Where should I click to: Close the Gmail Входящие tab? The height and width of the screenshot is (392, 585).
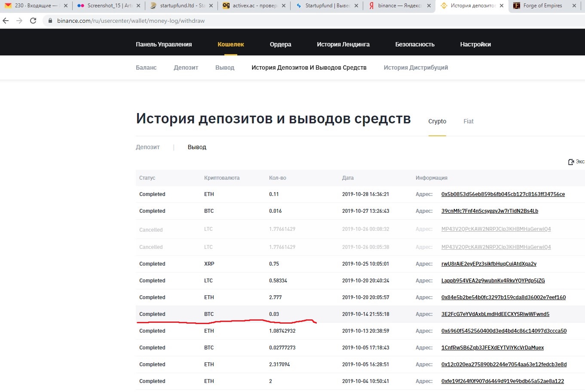pos(65,6)
